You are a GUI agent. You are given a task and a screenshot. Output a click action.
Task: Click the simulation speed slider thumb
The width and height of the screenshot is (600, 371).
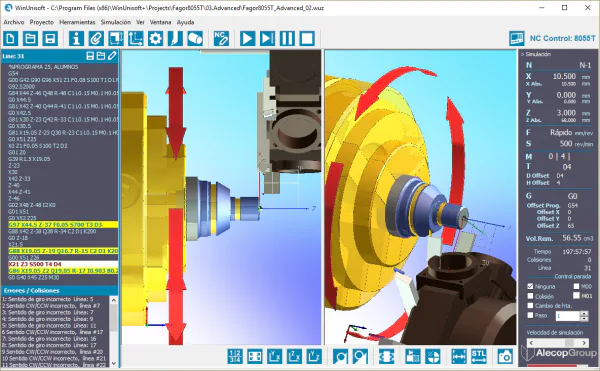point(569,343)
